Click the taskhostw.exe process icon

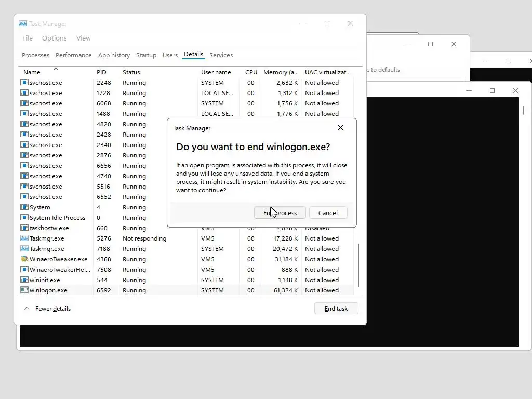[24, 228]
